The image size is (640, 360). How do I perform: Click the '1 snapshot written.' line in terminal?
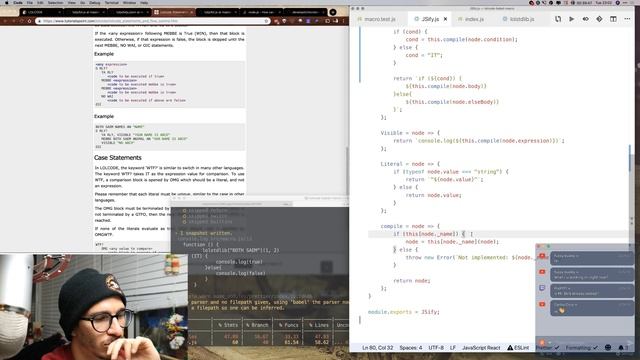coord(206,233)
